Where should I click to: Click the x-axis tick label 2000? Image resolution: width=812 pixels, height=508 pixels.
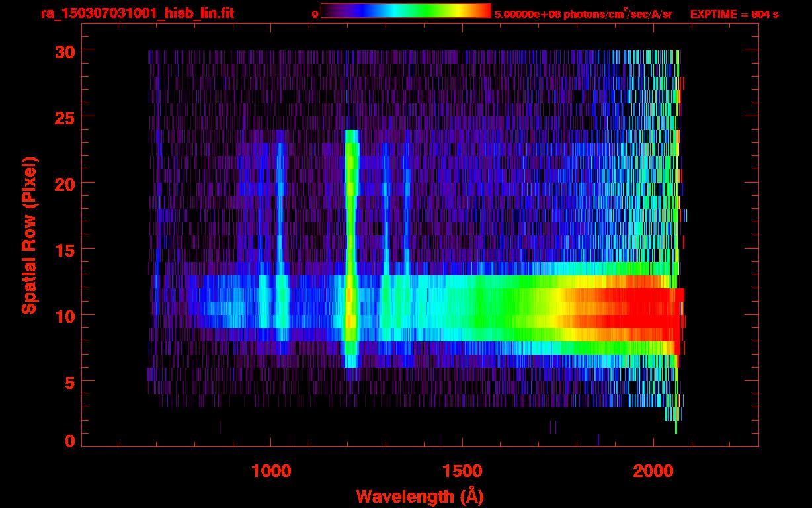(653, 470)
